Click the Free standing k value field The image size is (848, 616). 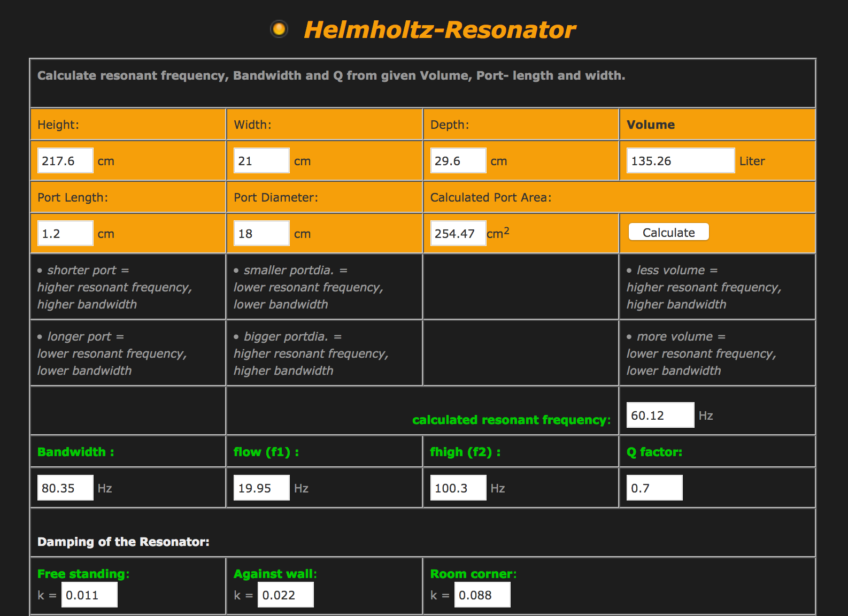89,595
